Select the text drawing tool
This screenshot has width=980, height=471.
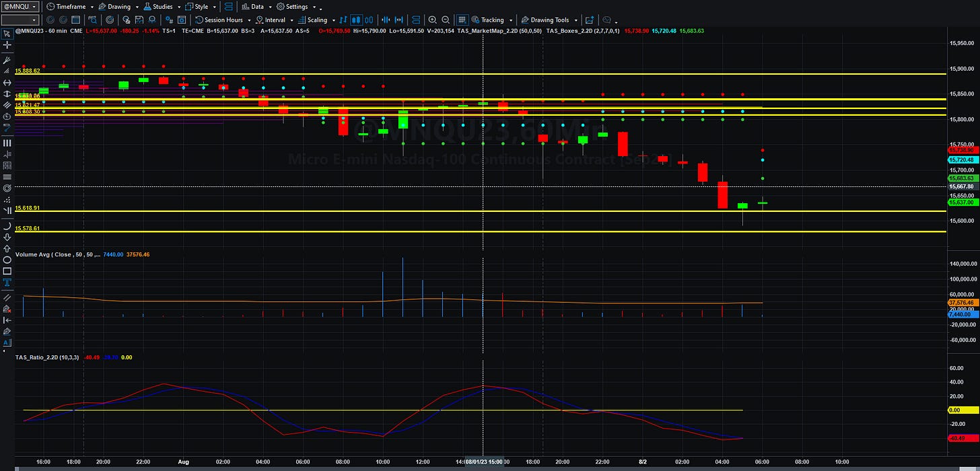[7, 283]
